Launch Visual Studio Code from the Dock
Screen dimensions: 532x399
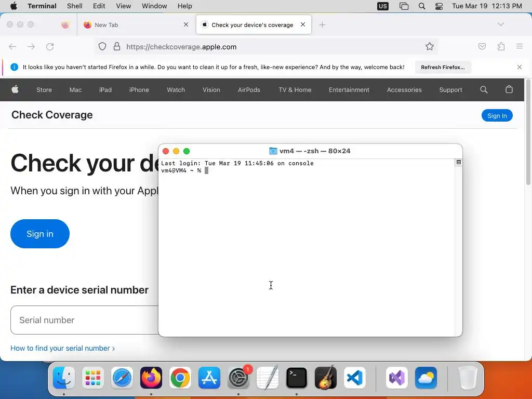point(354,378)
